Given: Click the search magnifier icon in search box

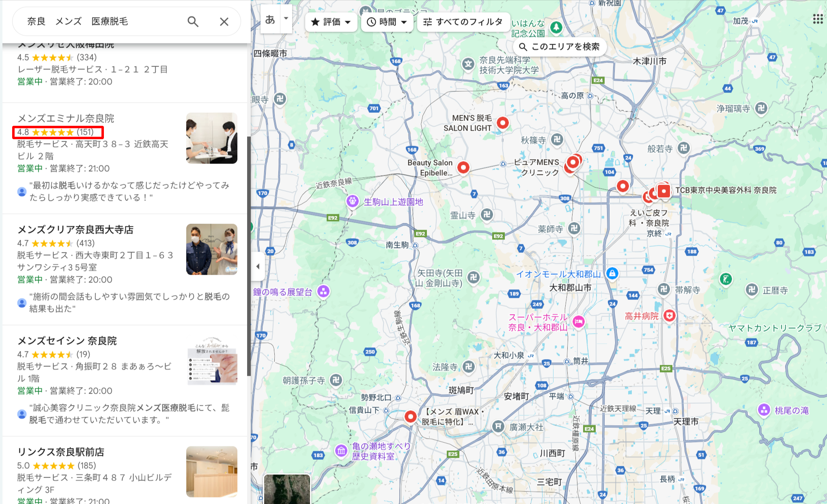Looking at the screenshot, I should pos(193,22).
